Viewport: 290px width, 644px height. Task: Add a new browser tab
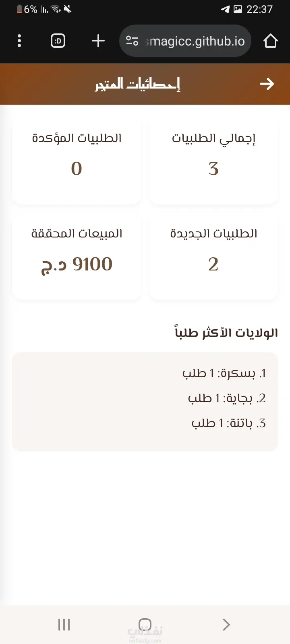point(98,41)
